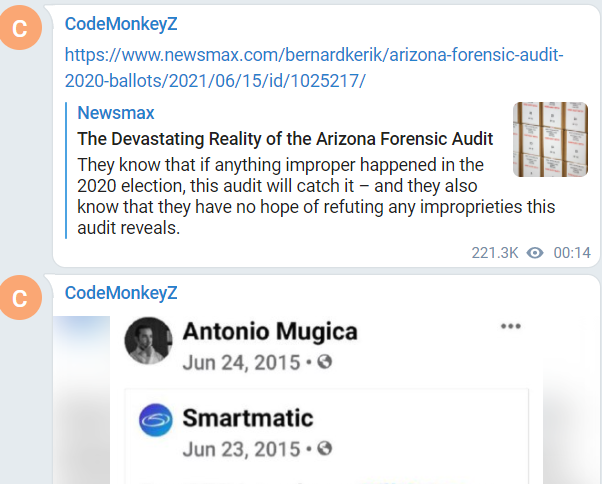Image resolution: width=602 pixels, height=484 pixels.
Task: Click the Antonio Mugica name
Action: [270, 332]
